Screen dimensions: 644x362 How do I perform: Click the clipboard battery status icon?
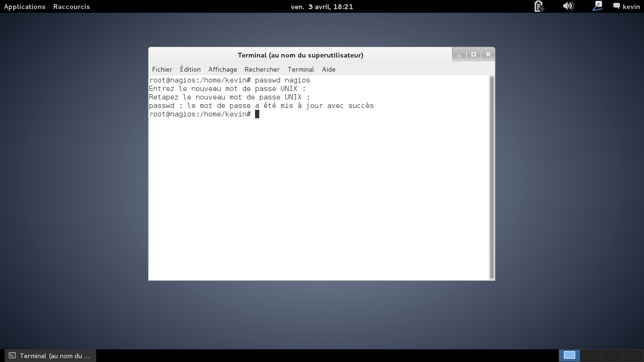click(539, 6)
